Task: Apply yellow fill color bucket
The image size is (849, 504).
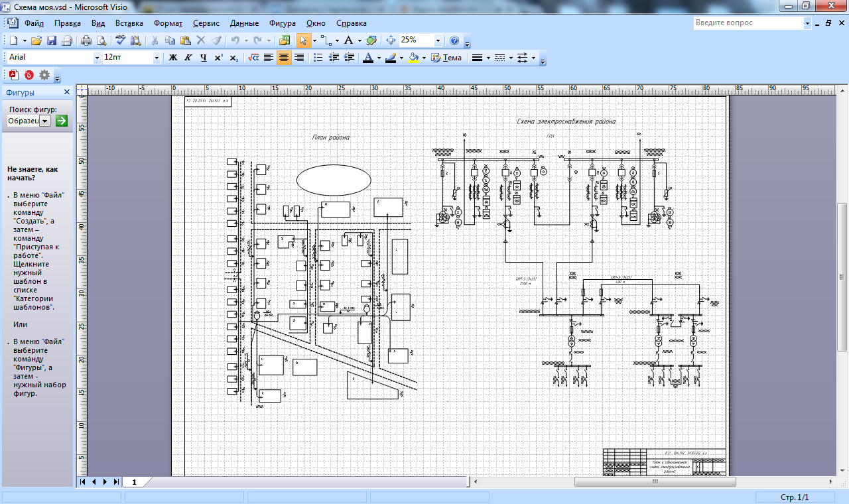Action: (x=413, y=58)
